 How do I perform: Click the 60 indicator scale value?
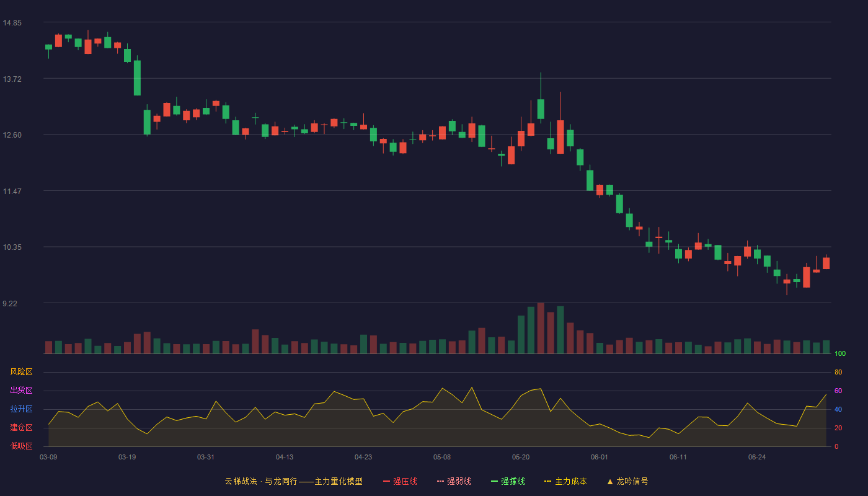[838, 391]
